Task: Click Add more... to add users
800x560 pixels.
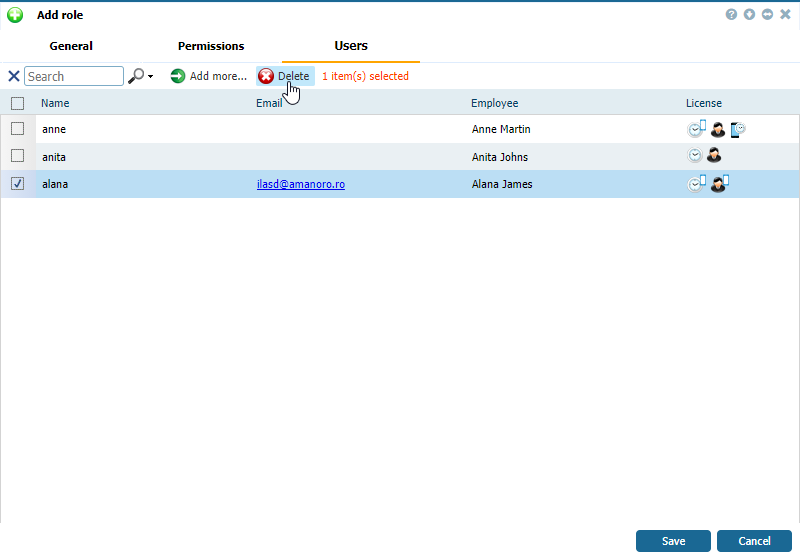Action: coord(208,76)
